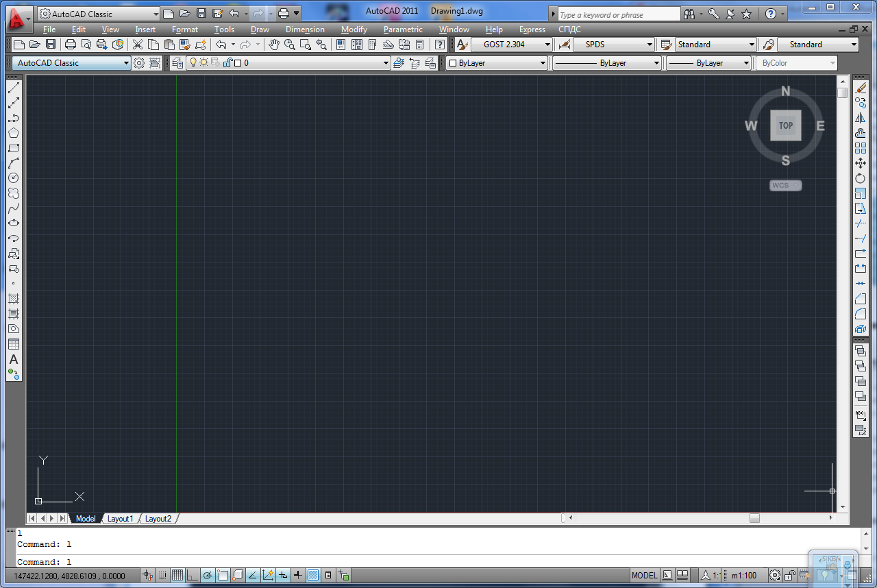Select the Mirror tool in Modify toolbar
The width and height of the screenshot is (877, 588).
861,118
